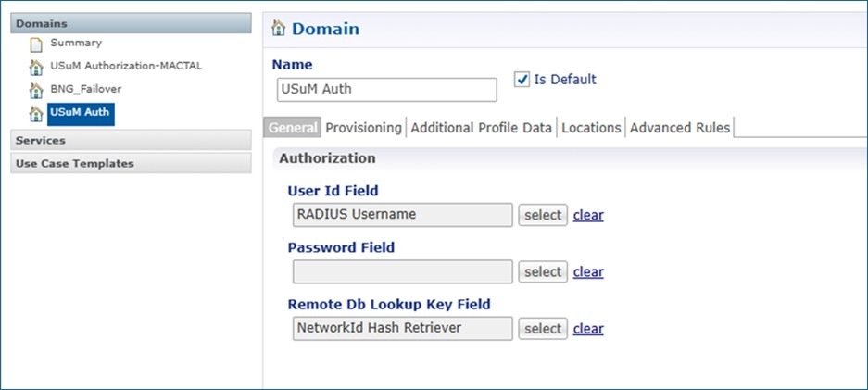Open Summary in the domains tree
The width and height of the screenshot is (868, 390).
click(76, 44)
